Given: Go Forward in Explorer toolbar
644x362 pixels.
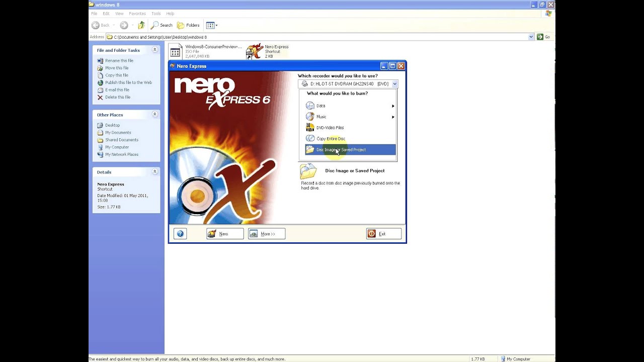Looking at the screenshot, I should coord(124,25).
